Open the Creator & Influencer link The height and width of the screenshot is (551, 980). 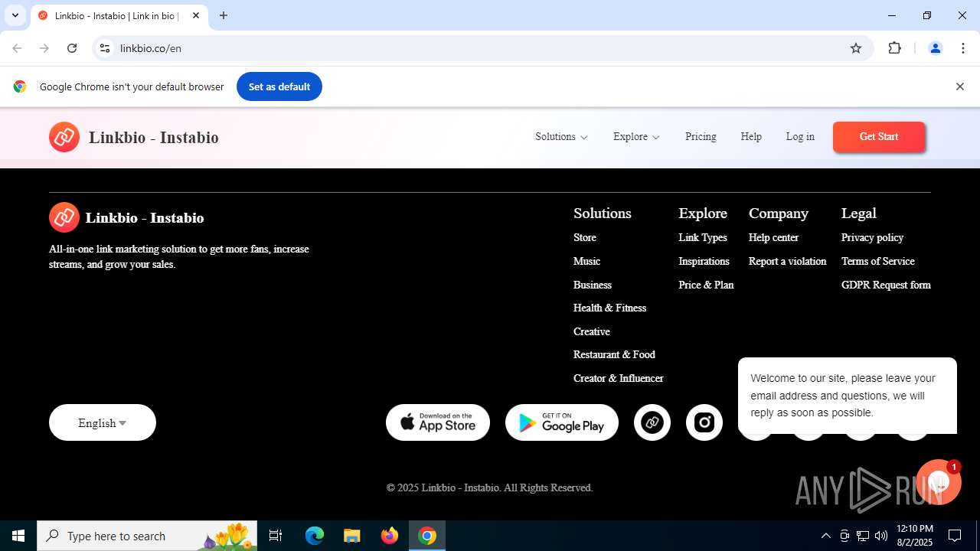(x=619, y=378)
